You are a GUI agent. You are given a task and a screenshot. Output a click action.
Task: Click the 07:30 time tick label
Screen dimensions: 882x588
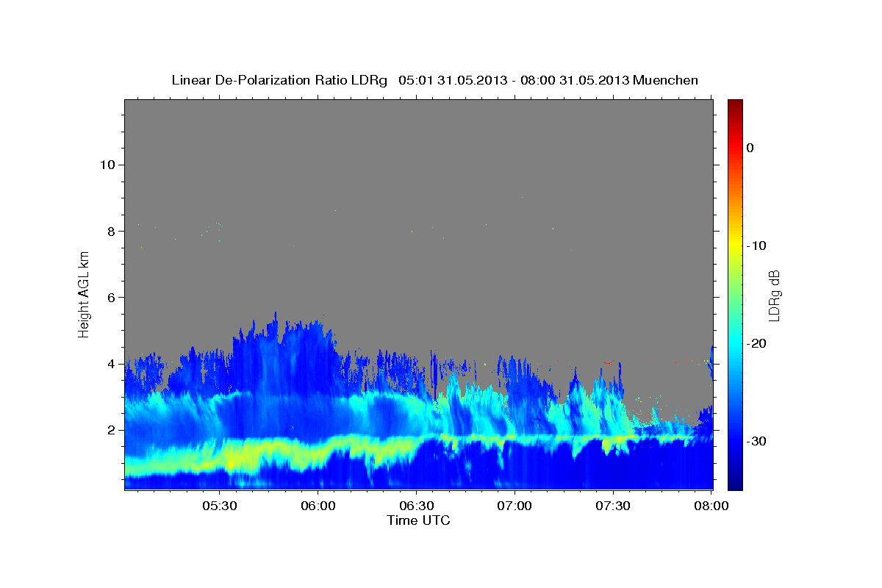pyautogui.click(x=613, y=506)
